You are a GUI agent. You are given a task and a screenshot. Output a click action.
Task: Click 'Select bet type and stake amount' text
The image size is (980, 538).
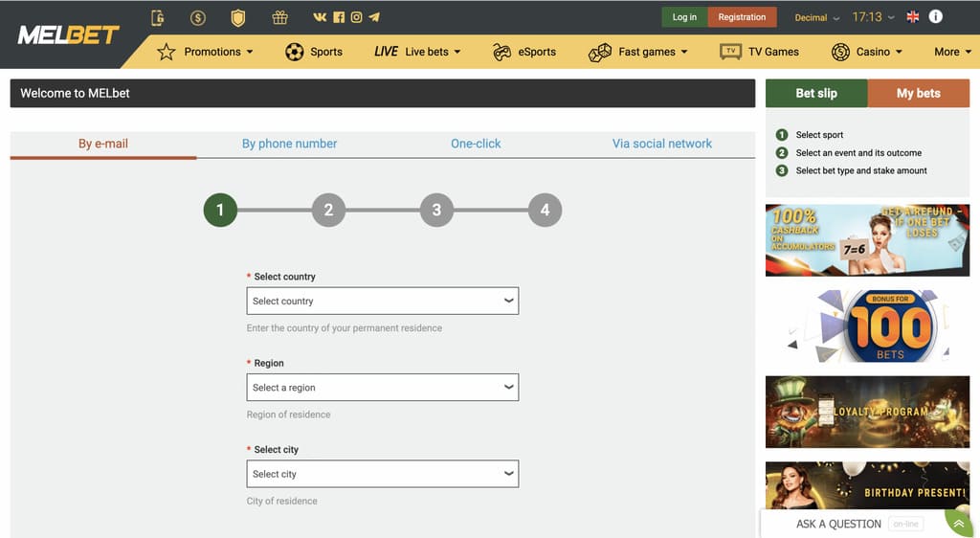[861, 170]
